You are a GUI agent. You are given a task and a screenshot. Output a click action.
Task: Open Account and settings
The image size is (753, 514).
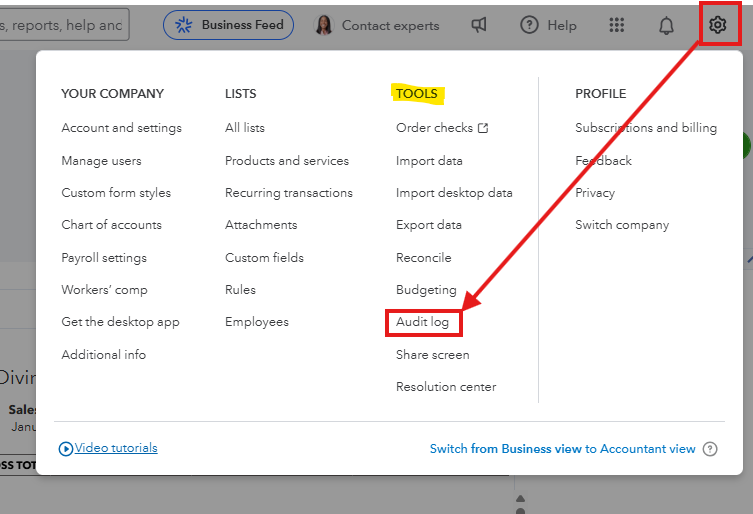click(x=121, y=128)
